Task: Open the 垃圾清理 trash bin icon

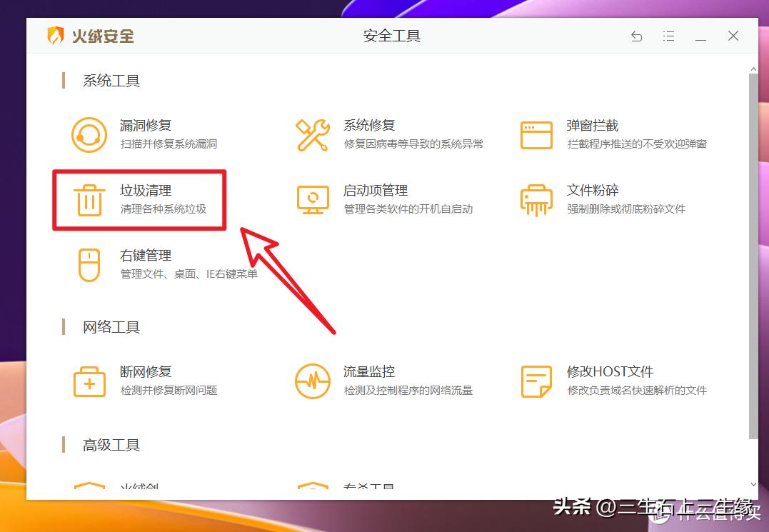Action: click(x=89, y=200)
